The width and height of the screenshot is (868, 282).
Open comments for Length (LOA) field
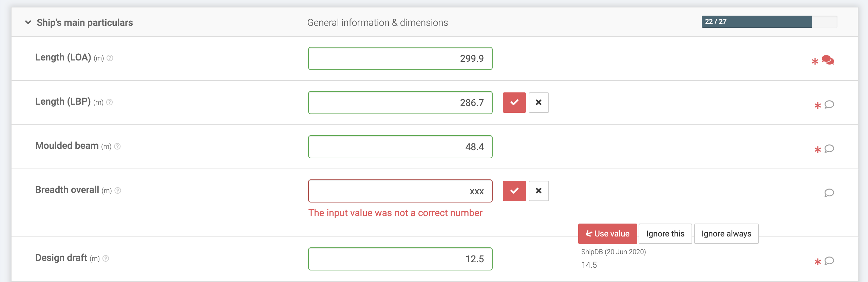click(828, 60)
